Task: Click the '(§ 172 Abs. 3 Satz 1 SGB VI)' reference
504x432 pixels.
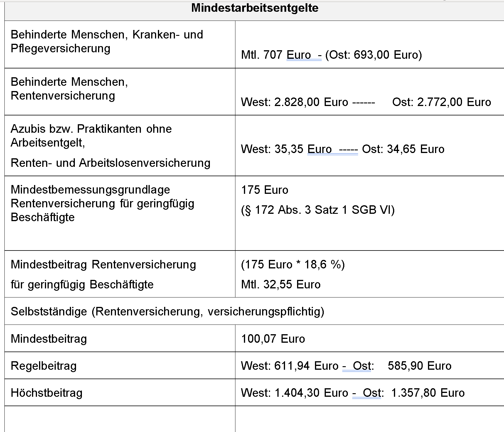Action: 318,210
